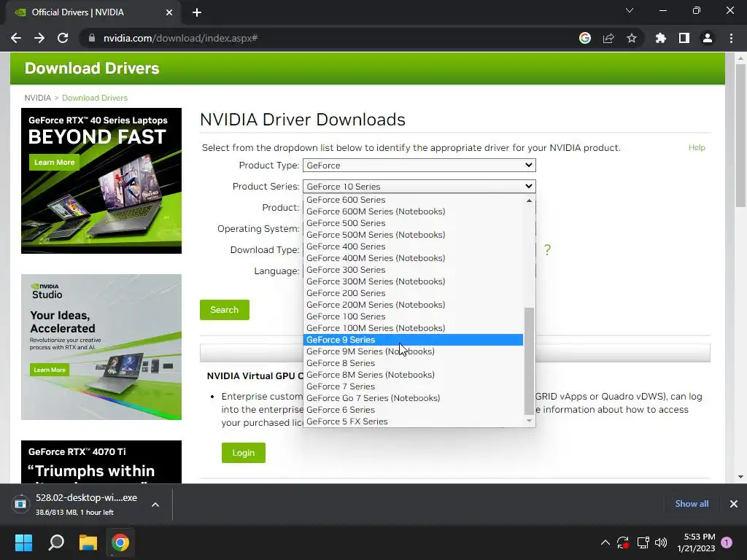
Task: View site info via the lock icon
Action: [92, 38]
